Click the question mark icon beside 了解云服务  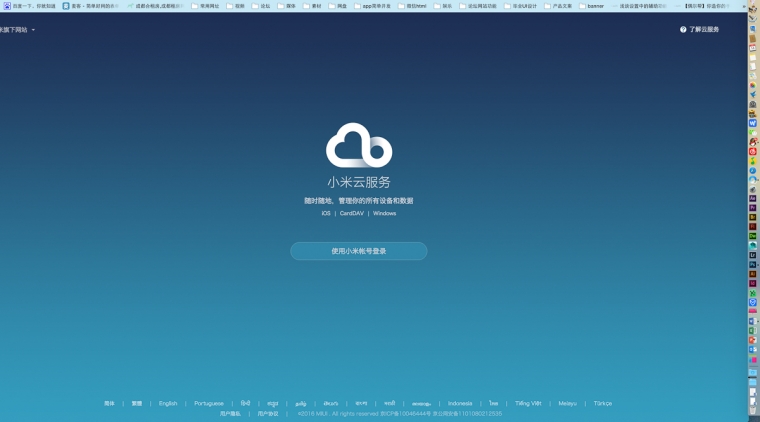coord(683,30)
